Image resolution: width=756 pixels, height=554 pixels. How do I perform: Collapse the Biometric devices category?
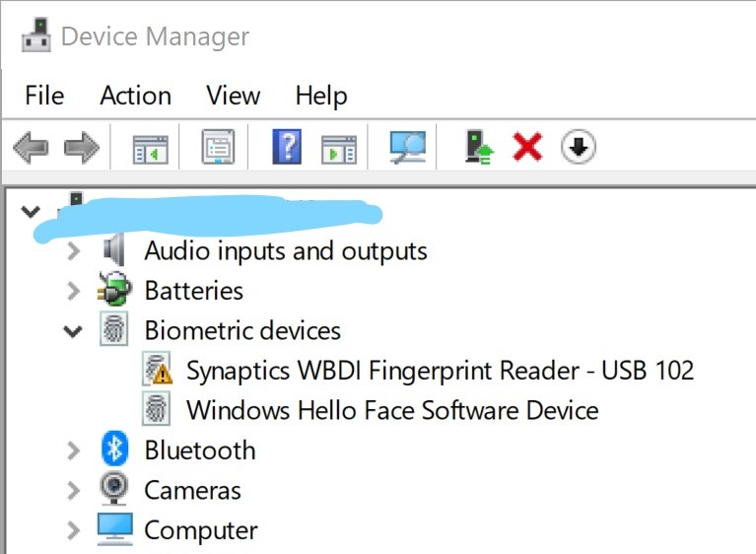(72, 331)
